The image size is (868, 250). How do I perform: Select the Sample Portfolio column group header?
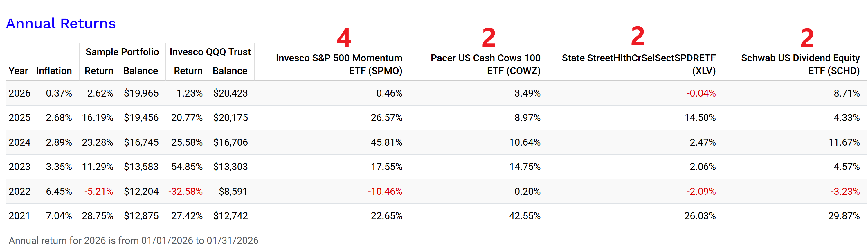122,52
